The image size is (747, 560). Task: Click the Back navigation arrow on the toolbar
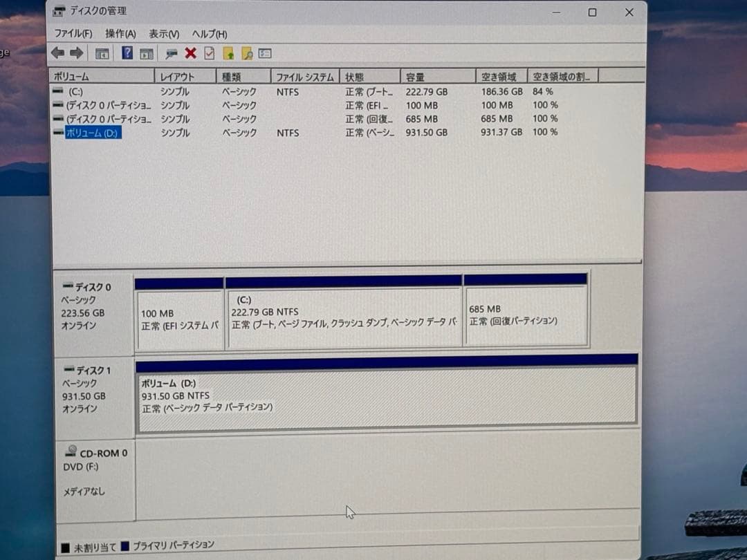pyautogui.click(x=58, y=53)
